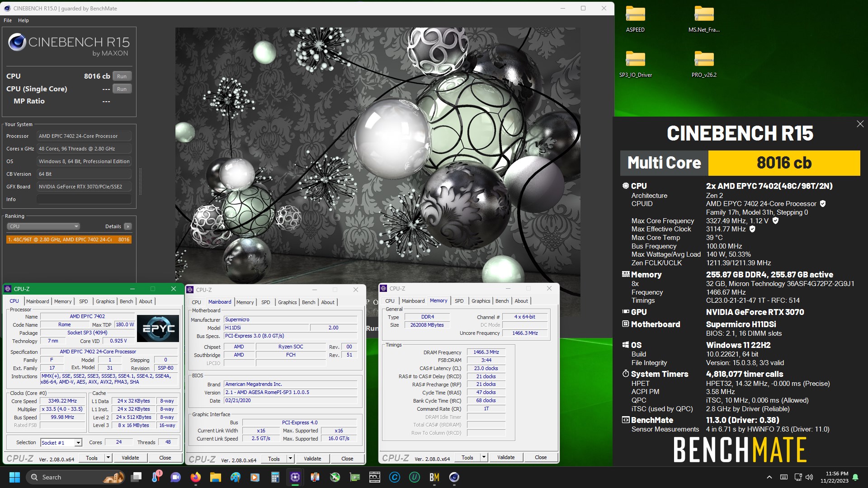Click Close button in right CPU-Z window

[541, 457]
